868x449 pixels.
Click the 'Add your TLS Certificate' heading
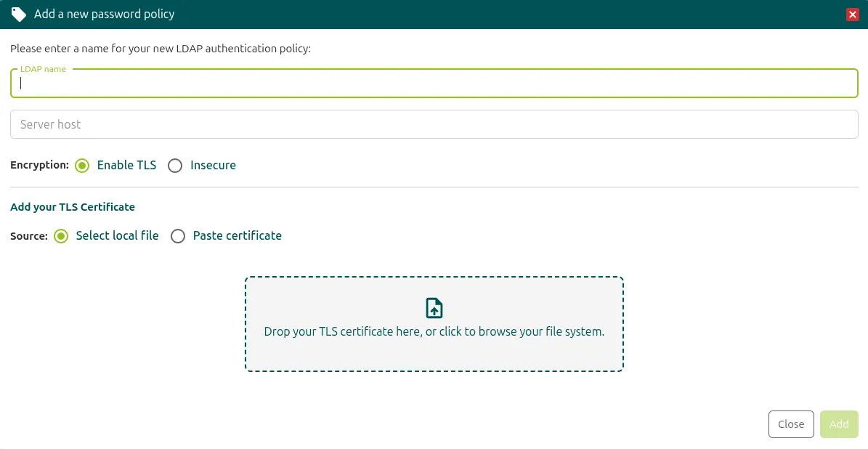(x=73, y=207)
